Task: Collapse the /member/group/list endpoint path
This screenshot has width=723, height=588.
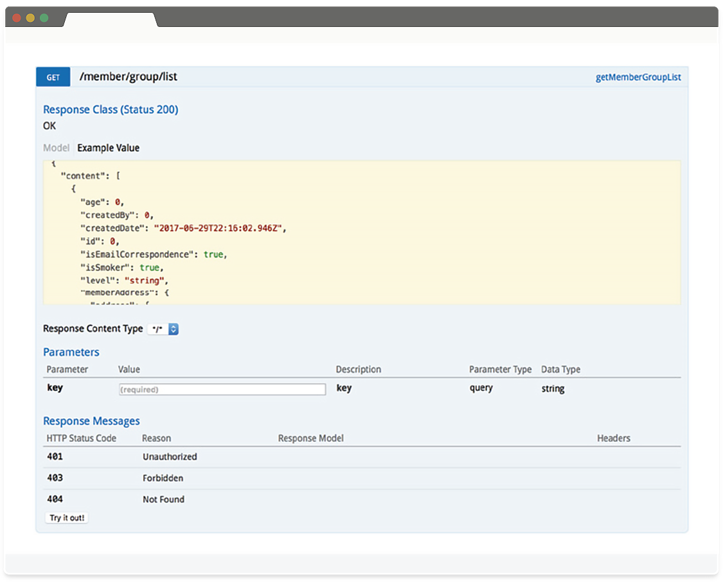Action: pos(128,77)
